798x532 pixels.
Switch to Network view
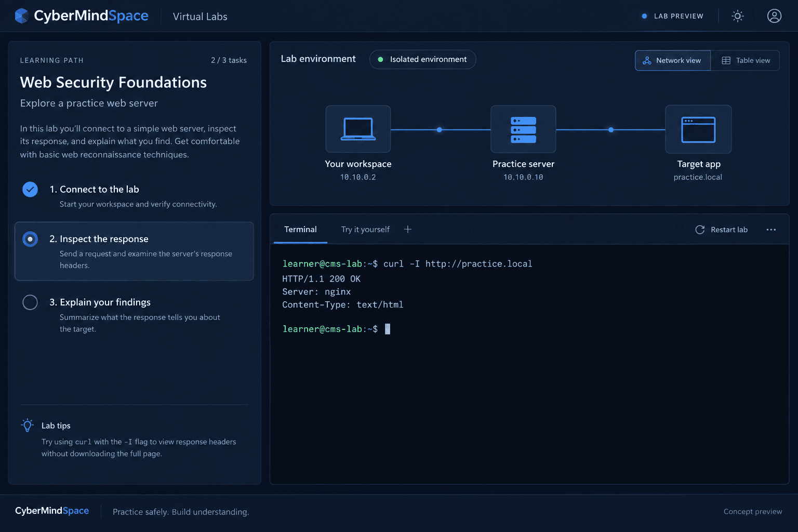[x=672, y=60]
